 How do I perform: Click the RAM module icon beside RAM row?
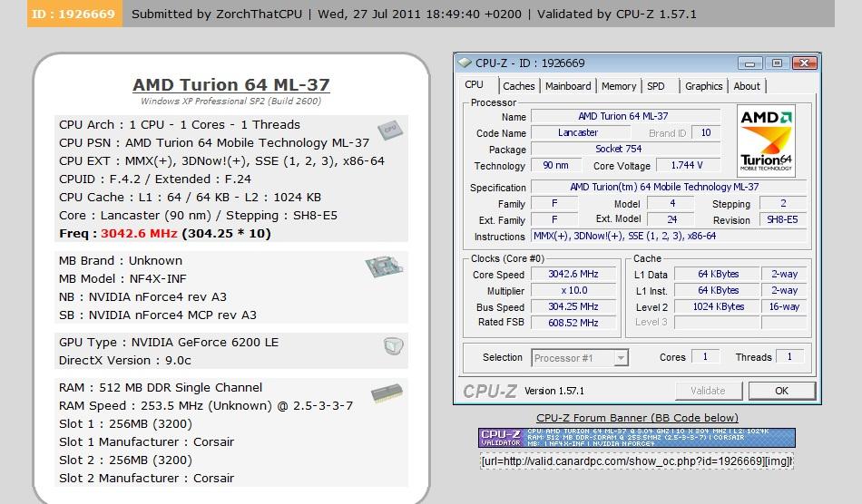(x=387, y=393)
